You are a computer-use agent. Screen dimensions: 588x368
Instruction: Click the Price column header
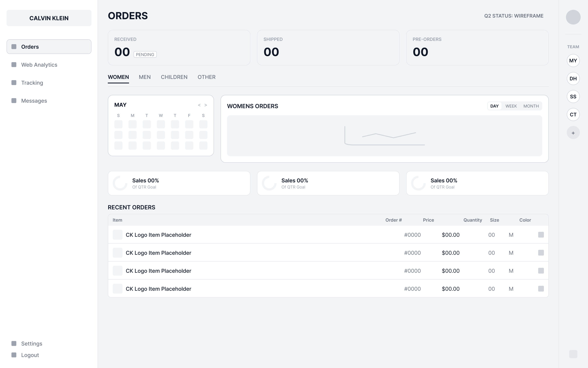(x=428, y=220)
